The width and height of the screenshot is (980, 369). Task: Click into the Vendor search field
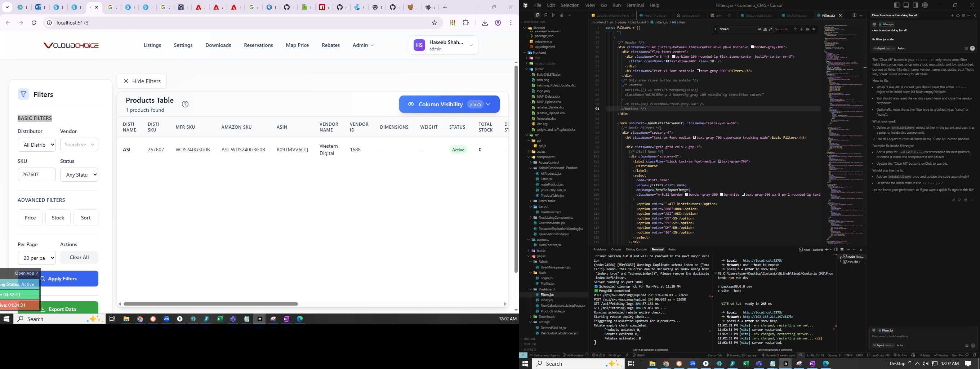[x=79, y=145]
